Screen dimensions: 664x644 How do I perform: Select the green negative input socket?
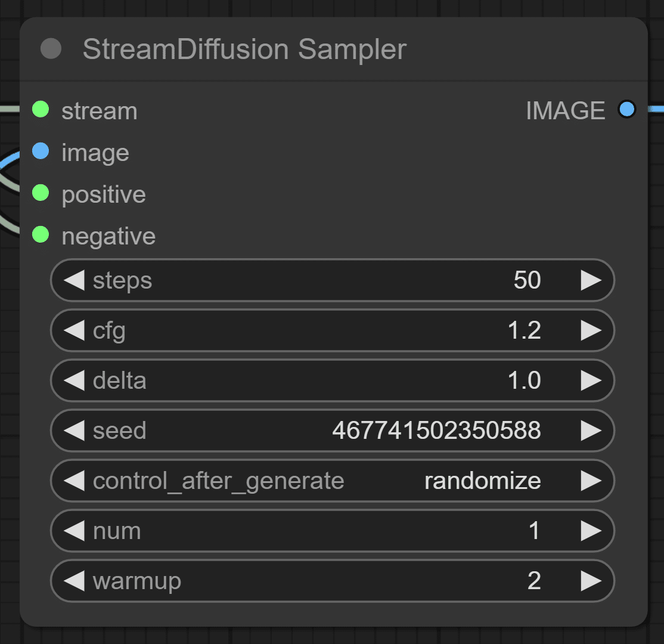click(41, 235)
